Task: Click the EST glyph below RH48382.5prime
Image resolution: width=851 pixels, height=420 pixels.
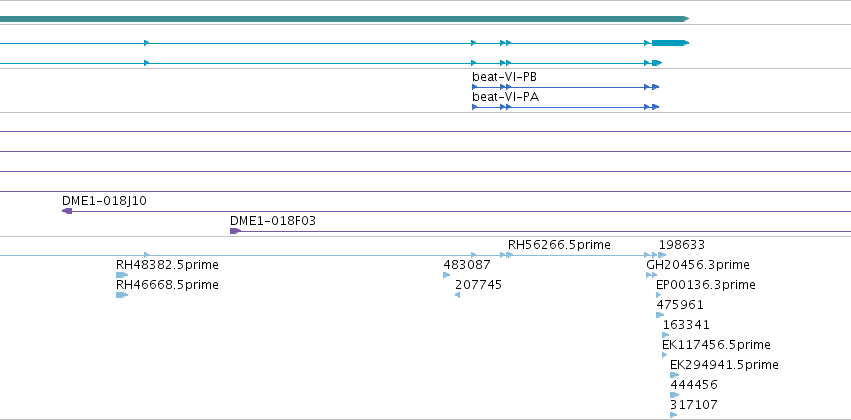Action: (122, 275)
